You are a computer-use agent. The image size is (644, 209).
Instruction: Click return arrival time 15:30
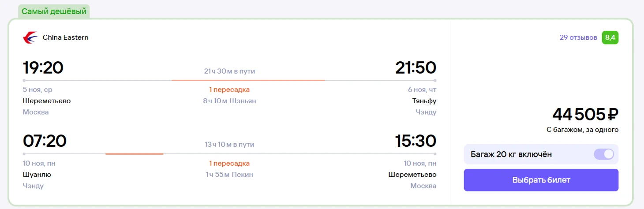416,141
